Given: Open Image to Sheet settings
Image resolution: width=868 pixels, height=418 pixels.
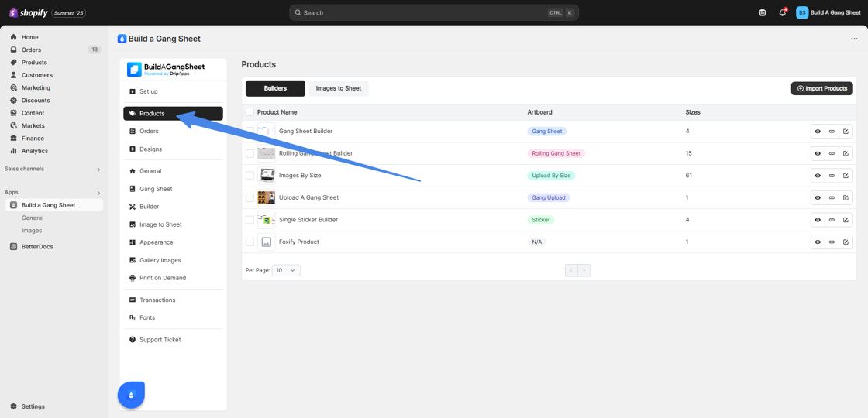Looking at the screenshot, I should (173, 224).
